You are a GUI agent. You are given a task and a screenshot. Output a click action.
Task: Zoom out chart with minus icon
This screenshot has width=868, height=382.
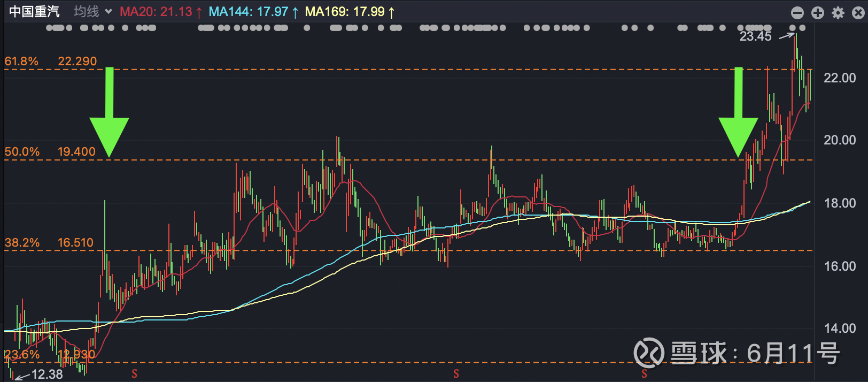(x=797, y=13)
